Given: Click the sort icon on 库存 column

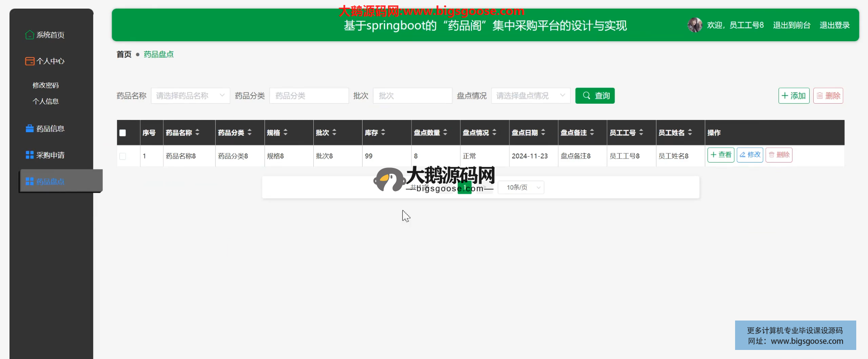Looking at the screenshot, I should pyautogui.click(x=383, y=133).
